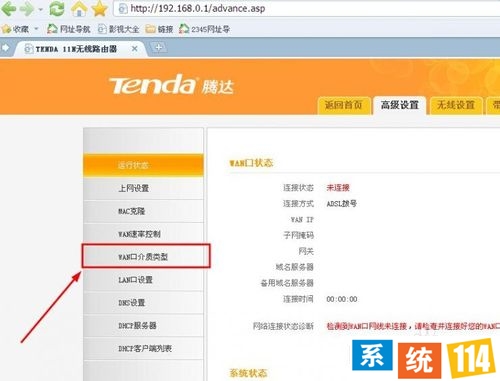Open DNS设置 in the sidebar
Screen dimensions: 500x381
(143, 303)
